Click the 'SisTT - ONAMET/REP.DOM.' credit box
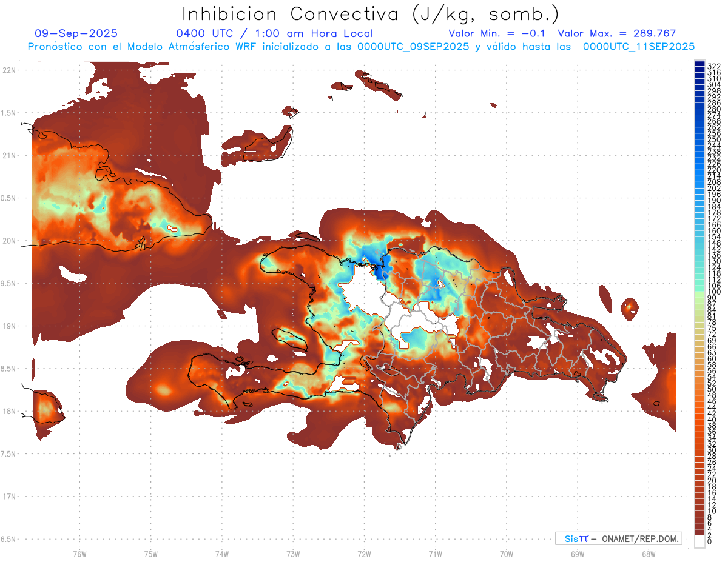Image resolution: width=728 pixels, height=562 pixels. (x=619, y=538)
